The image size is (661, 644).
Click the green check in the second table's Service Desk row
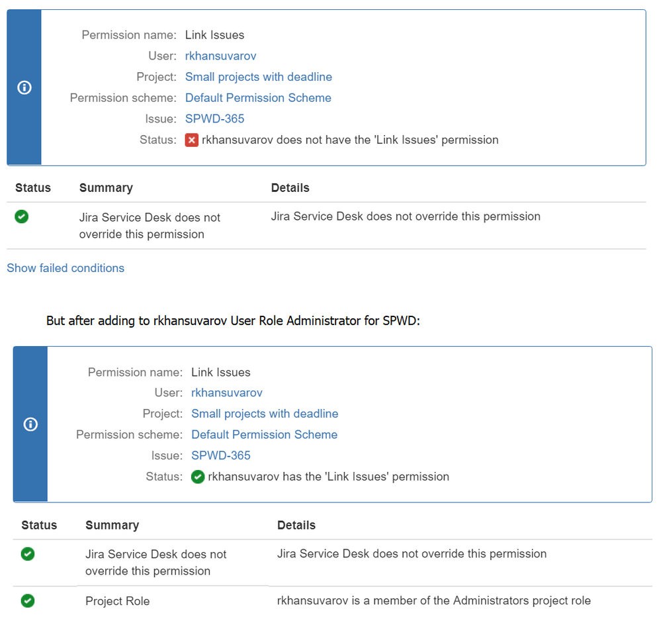point(28,554)
